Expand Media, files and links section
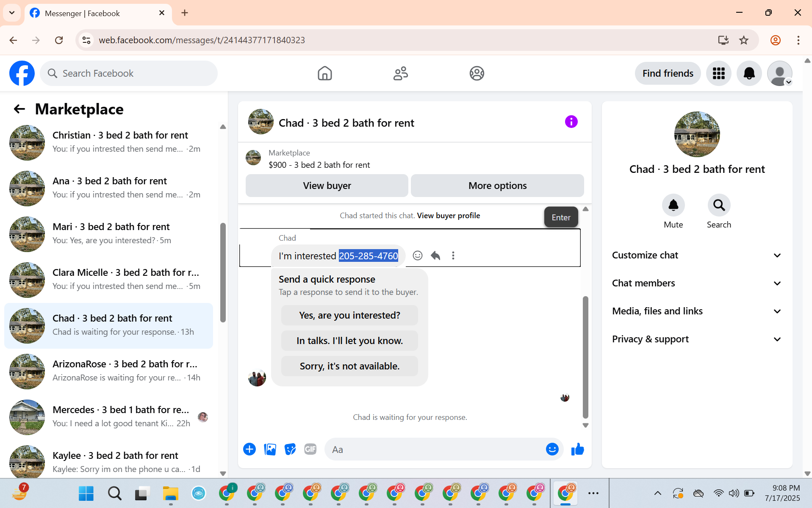Image resolution: width=812 pixels, height=508 pixels. coord(697,311)
